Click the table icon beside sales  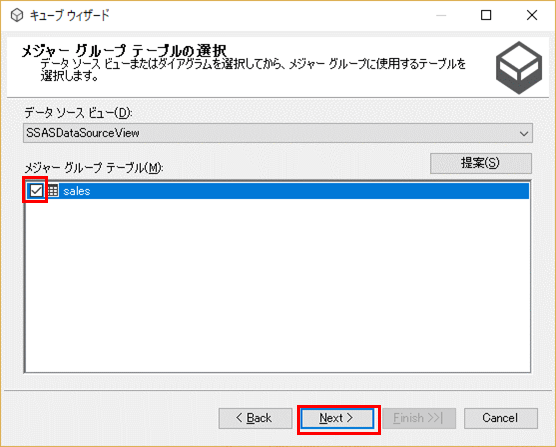tap(53, 191)
